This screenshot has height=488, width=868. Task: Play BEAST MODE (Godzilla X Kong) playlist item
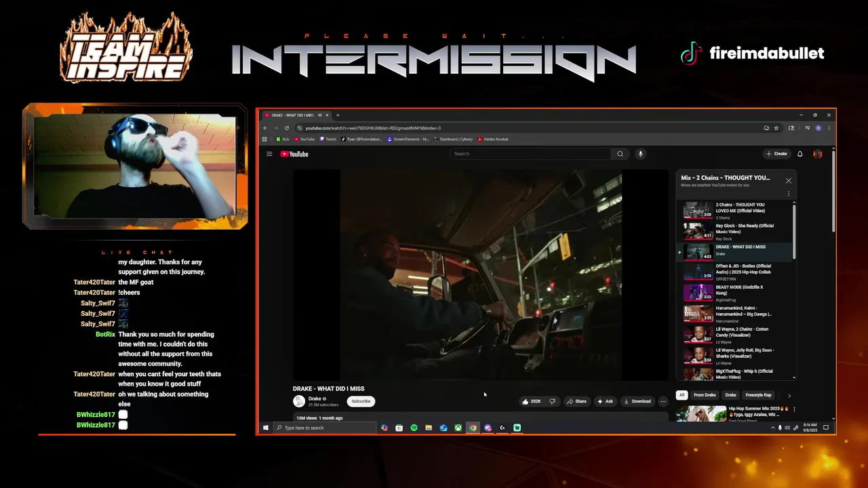[x=735, y=293]
